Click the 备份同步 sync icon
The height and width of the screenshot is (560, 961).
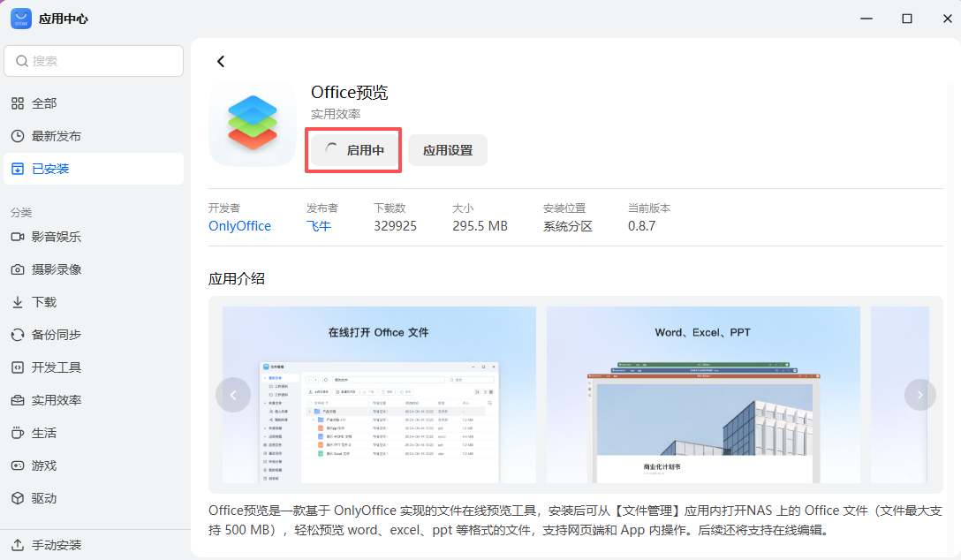(x=18, y=335)
